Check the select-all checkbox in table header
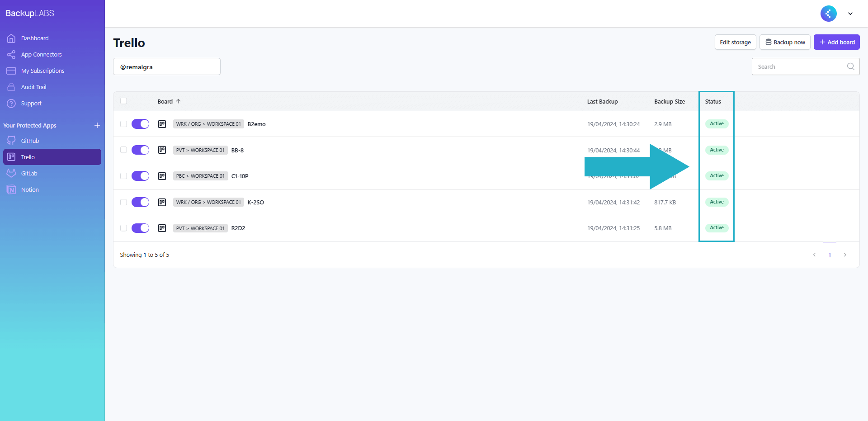The height and width of the screenshot is (421, 868). click(123, 101)
